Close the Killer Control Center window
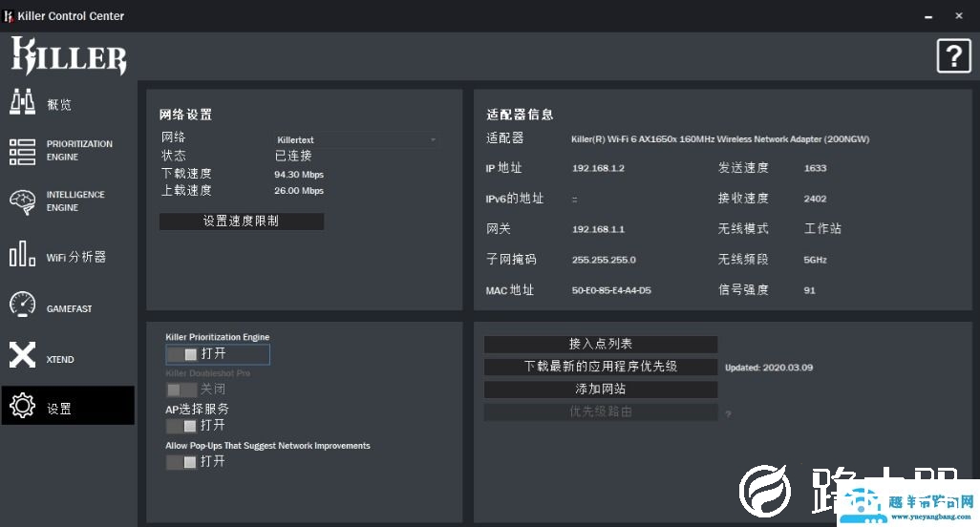This screenshot has width=980, height=527. coord(959,16)
